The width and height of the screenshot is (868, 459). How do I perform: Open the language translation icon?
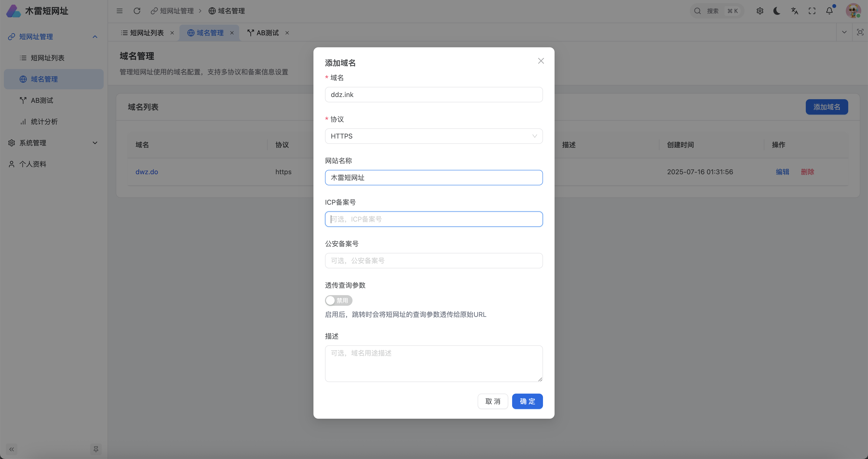794,11
